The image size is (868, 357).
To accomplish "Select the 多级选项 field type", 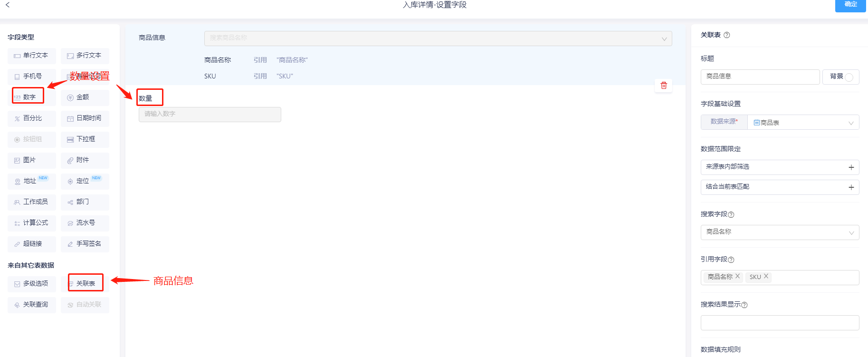I will [32, 284].
